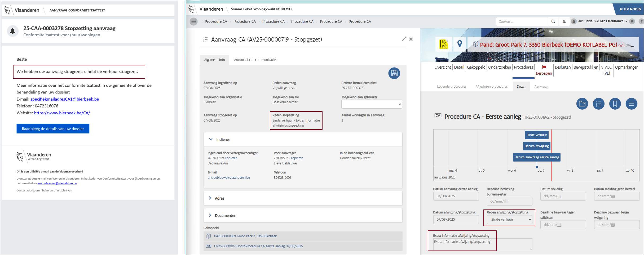
Task: Open the www.bierbeek.be/CA website link
Action: click(62, 113)
